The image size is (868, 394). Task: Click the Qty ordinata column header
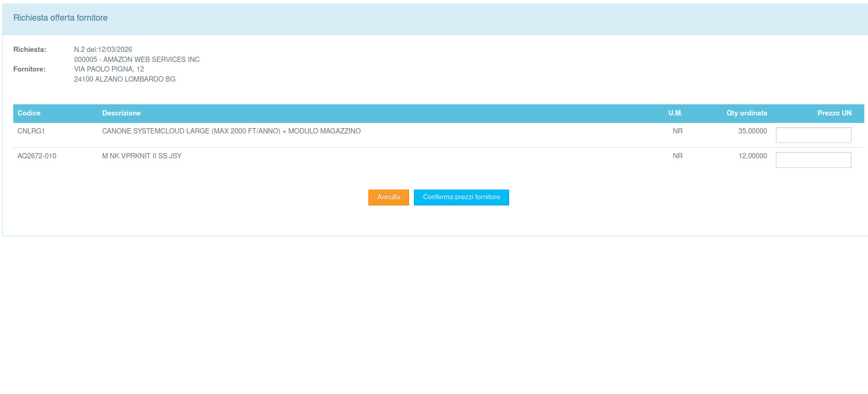click(746, 113)
